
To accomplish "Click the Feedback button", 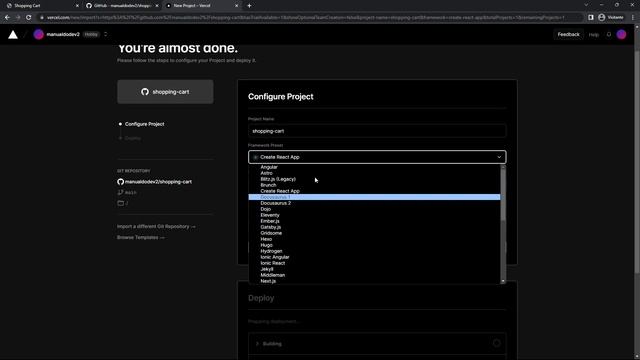I will 568,35.
